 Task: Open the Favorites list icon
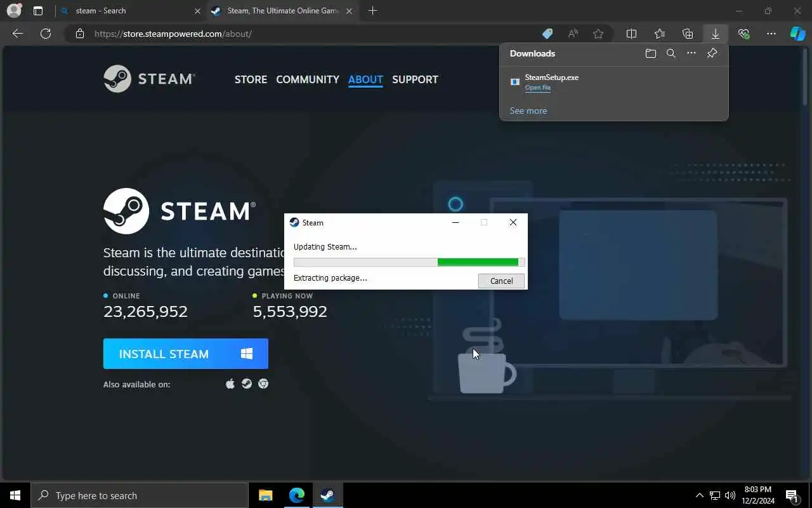pyautogui.click(x=660, y=34)
